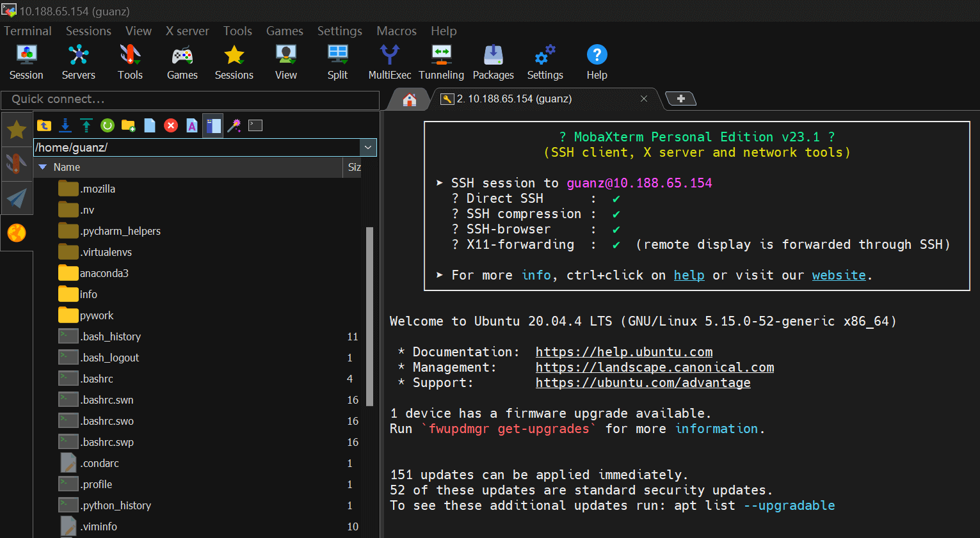Image resolution: width=980 pixels, height=538 pixels.
Task: Click the Name column sort arrow
Action: point(43,167)
